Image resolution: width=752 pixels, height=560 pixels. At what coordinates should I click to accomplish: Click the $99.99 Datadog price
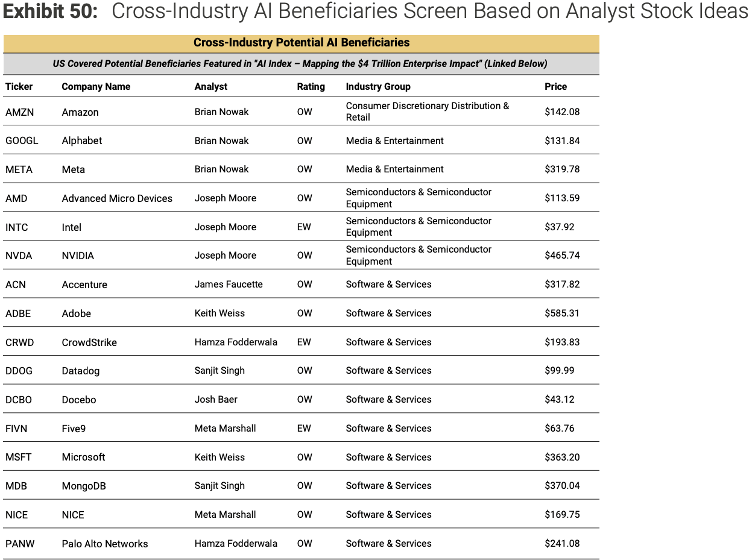(559, 371)
